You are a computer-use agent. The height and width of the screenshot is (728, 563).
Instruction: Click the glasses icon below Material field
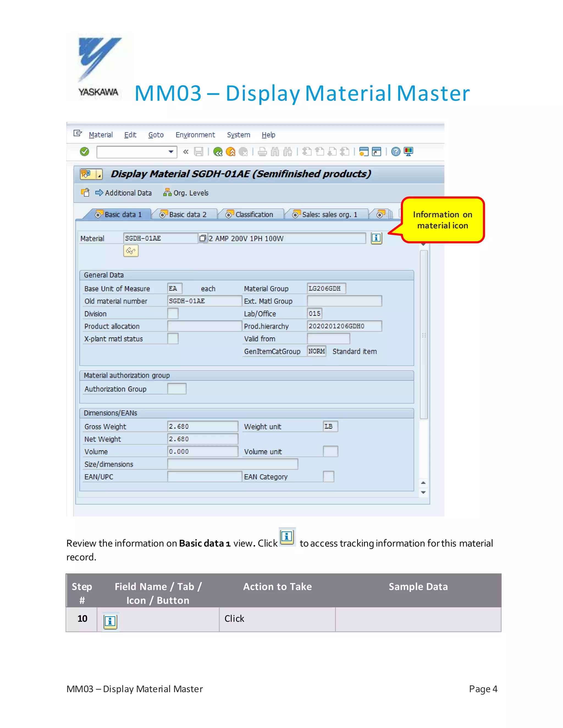[131, 251]
